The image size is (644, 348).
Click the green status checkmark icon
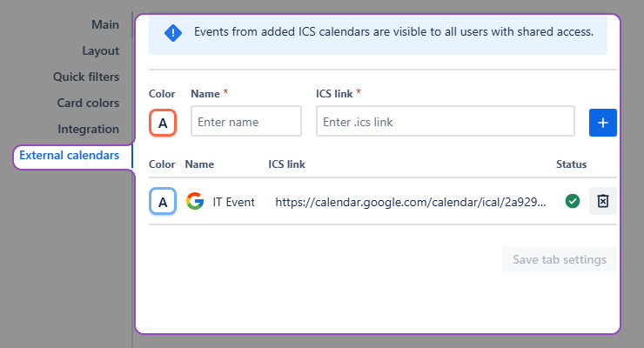coord(572,202)
